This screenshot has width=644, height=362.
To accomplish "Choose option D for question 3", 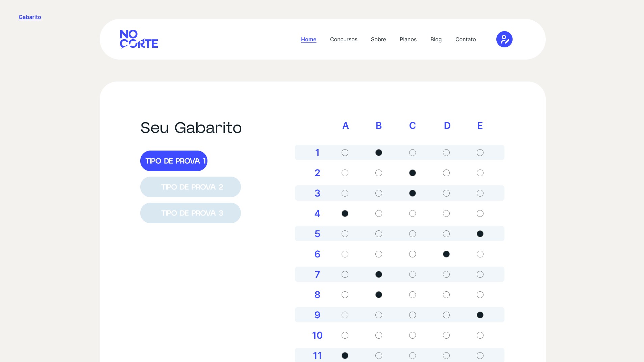I will (446, 193).
